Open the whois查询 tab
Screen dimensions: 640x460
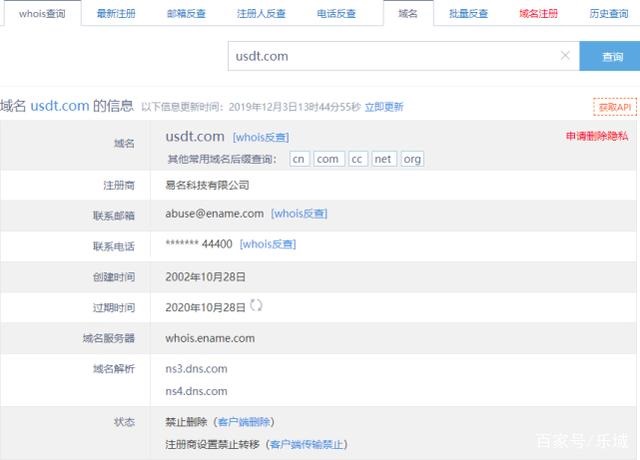(x=42, y=14)
